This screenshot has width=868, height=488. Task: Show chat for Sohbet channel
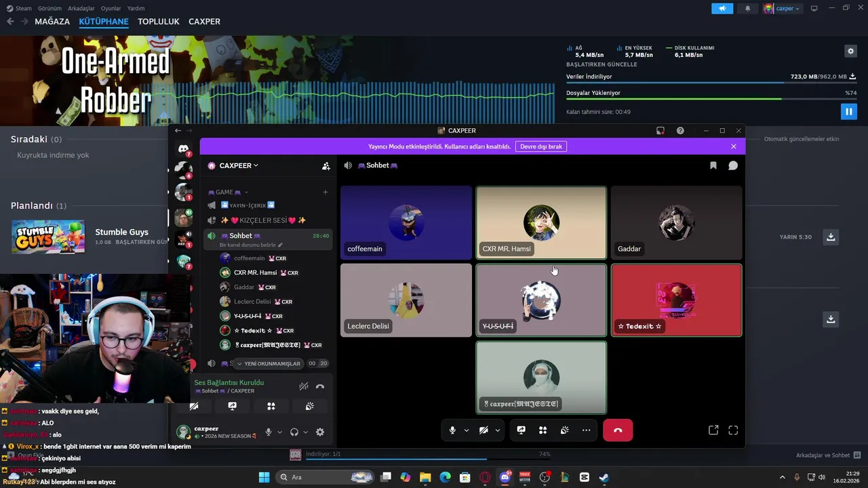click(733, 165)
